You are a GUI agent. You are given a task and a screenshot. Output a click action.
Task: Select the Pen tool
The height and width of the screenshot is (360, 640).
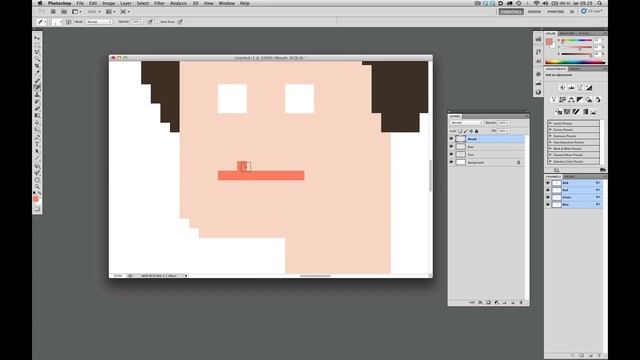pos(37,137)
